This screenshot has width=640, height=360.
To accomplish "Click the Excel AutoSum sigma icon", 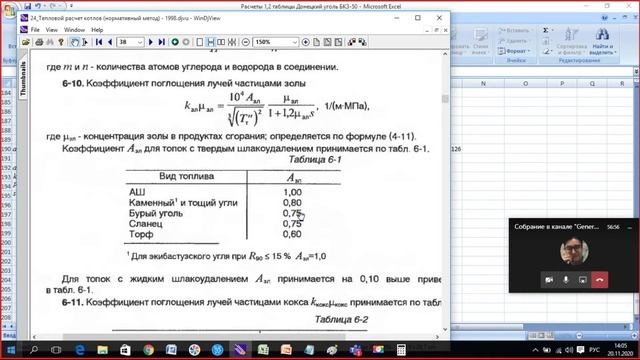I will pos(545,31).
